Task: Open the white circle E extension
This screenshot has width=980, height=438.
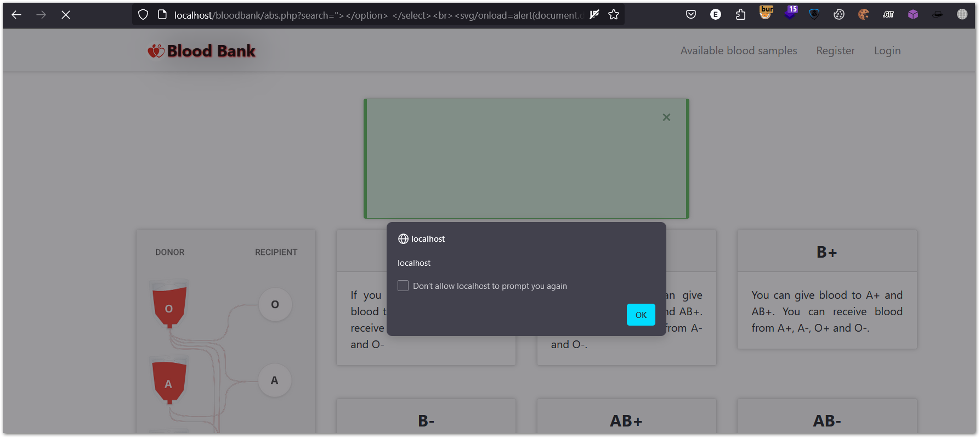Action: [716, 15]
